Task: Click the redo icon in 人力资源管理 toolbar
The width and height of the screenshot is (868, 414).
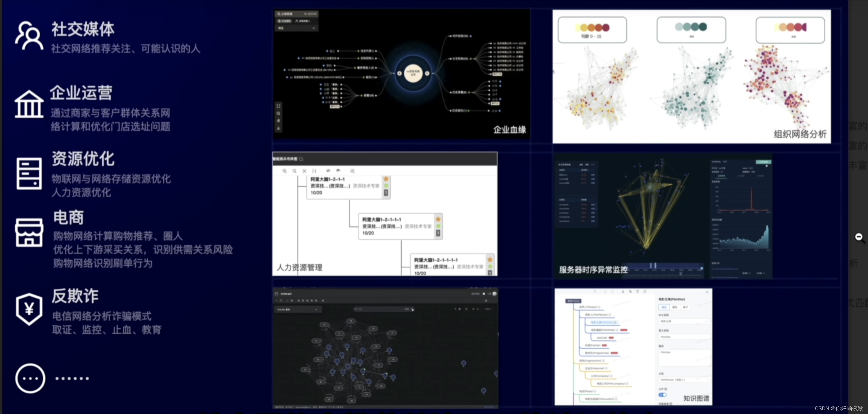Action: point(338,171)
